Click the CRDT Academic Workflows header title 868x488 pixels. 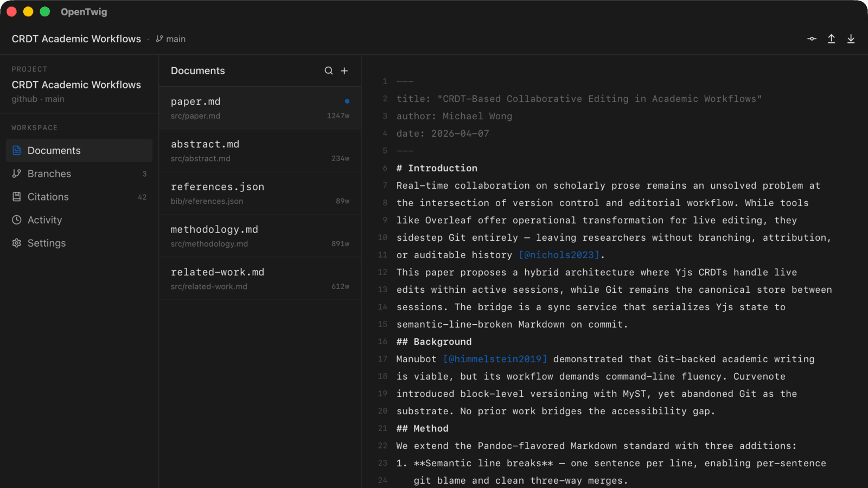pyautogui.click(x=76, y=39)
